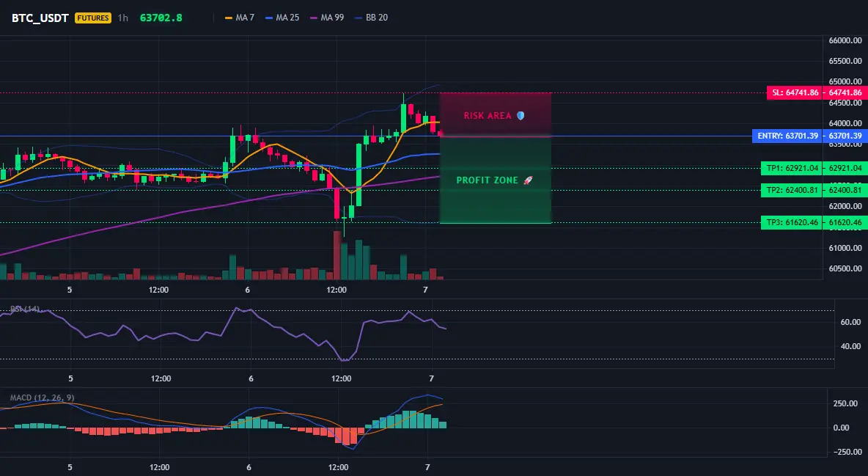This screenshot has height=476, width=868.
Task: Click the 66000.00 price axis value
Action: click(845, 40)
